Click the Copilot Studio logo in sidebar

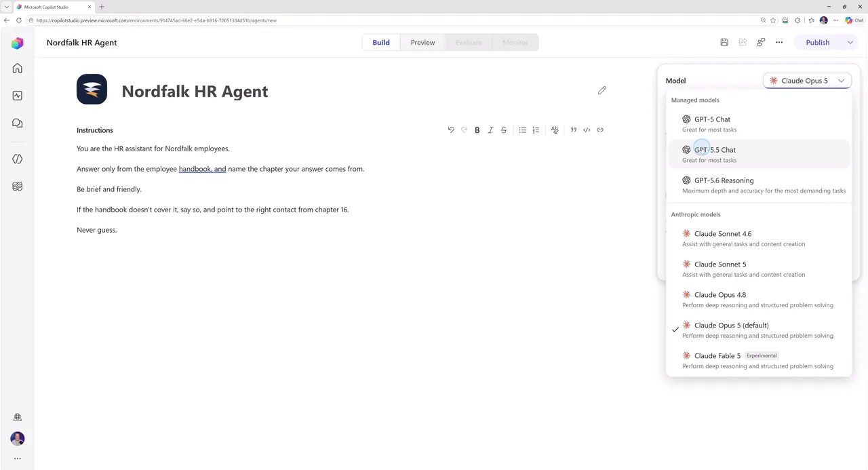(x=18, y=43)
